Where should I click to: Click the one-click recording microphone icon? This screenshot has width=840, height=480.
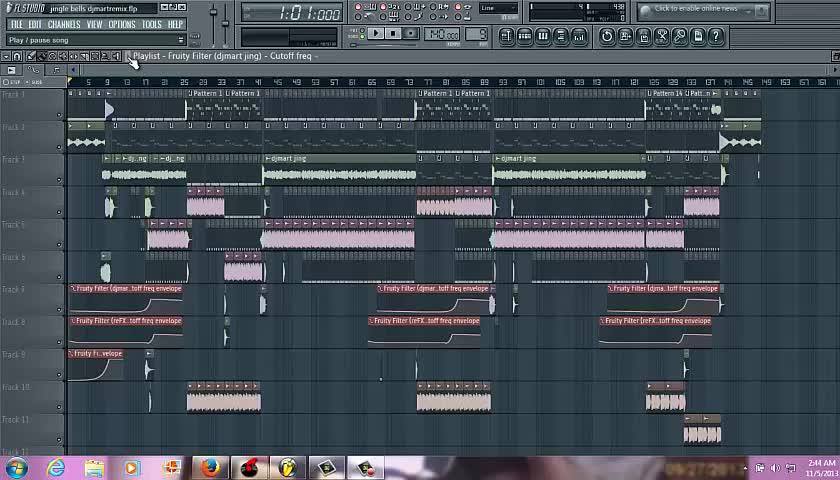point(680,36)
